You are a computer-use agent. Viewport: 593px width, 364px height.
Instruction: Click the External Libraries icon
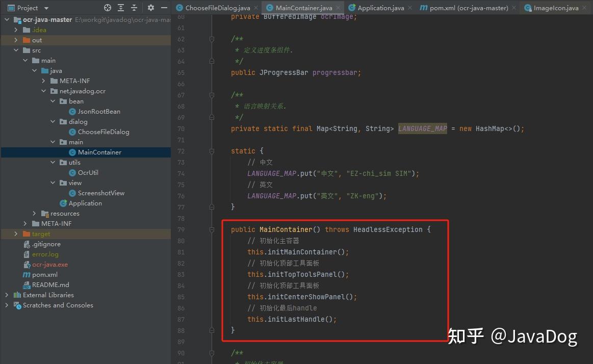point(17,295)
